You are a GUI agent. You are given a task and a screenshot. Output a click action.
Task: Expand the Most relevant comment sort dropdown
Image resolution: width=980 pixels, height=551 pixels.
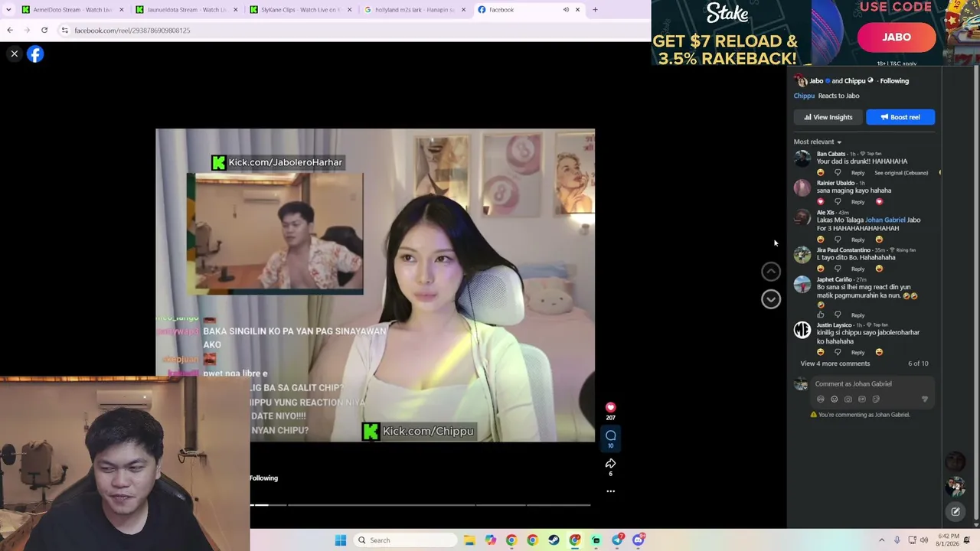pyautogui.click(x=818, y=142)
